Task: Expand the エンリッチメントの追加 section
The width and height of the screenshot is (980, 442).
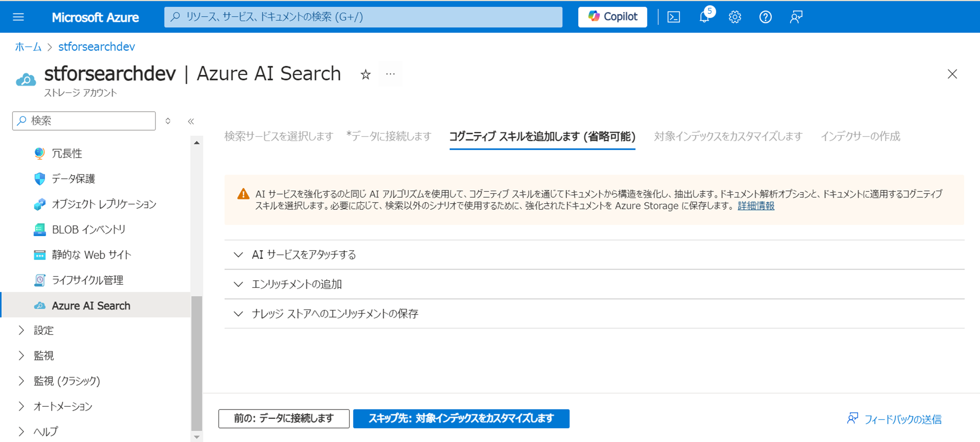Action: click(x=594, y=284)
